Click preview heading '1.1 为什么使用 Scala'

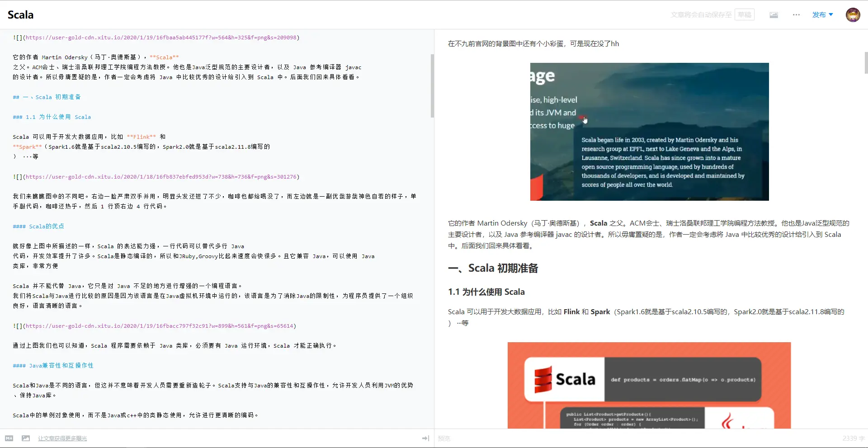pos(486,292)
